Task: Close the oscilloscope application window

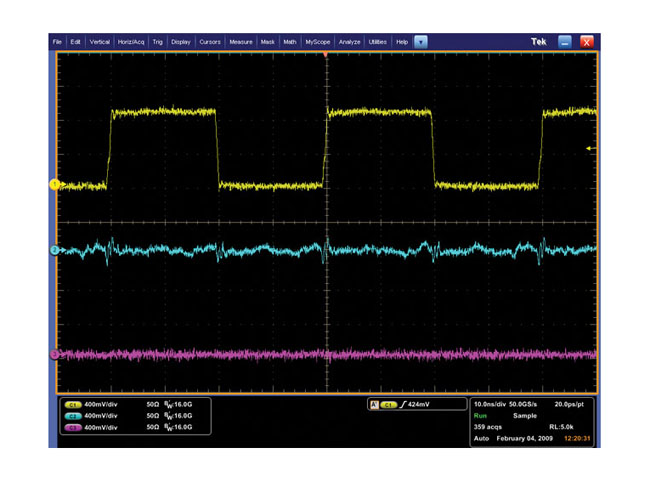Action: [x=586, y=42]
